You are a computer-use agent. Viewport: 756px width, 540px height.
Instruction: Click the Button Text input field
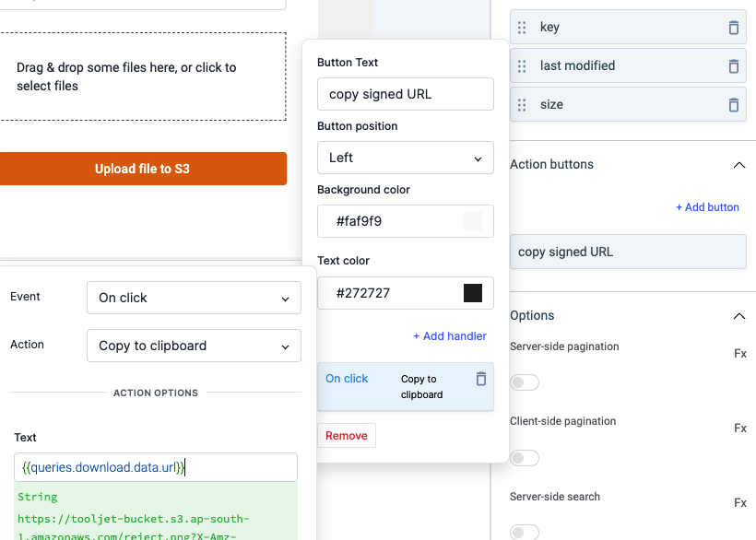point(405,94)
